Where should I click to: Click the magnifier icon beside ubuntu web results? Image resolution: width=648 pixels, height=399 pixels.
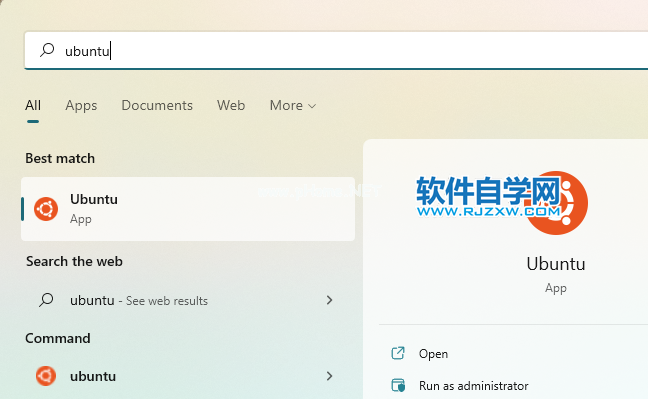[x=46, y=300]
